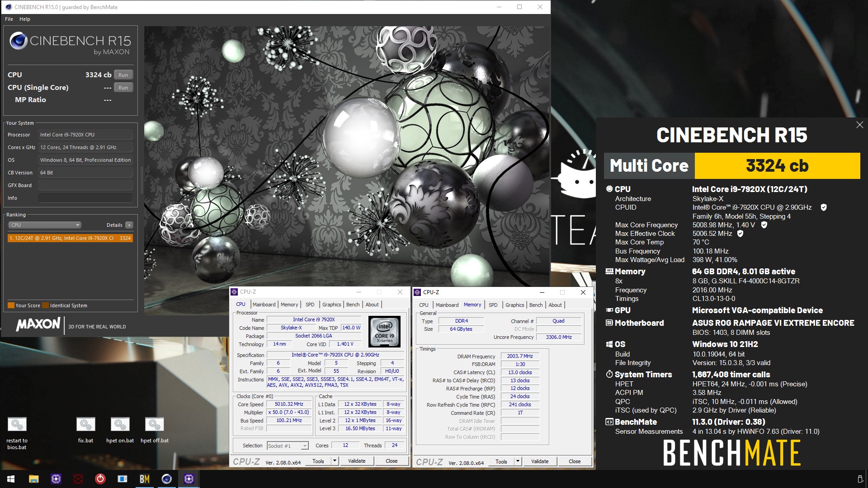
Task: Click the brown Identical System legend swatch
Action: point(45,305)
